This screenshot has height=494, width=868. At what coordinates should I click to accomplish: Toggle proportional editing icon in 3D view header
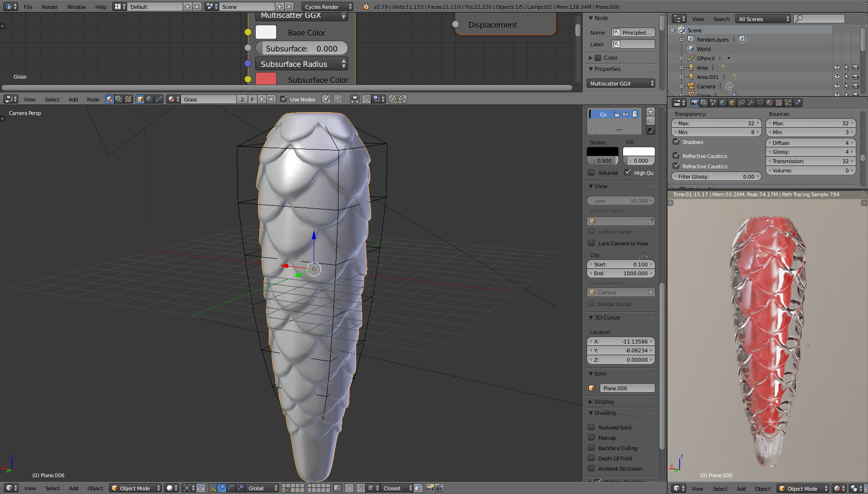click(349, 488)
